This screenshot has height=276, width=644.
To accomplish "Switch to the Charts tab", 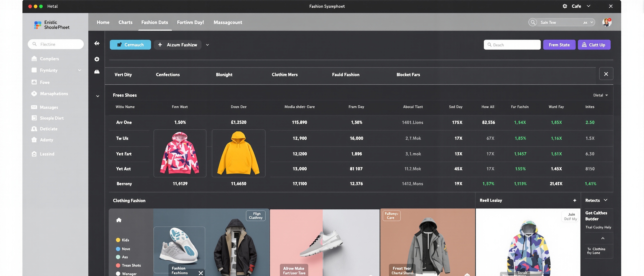I will (x=125, y=22).
